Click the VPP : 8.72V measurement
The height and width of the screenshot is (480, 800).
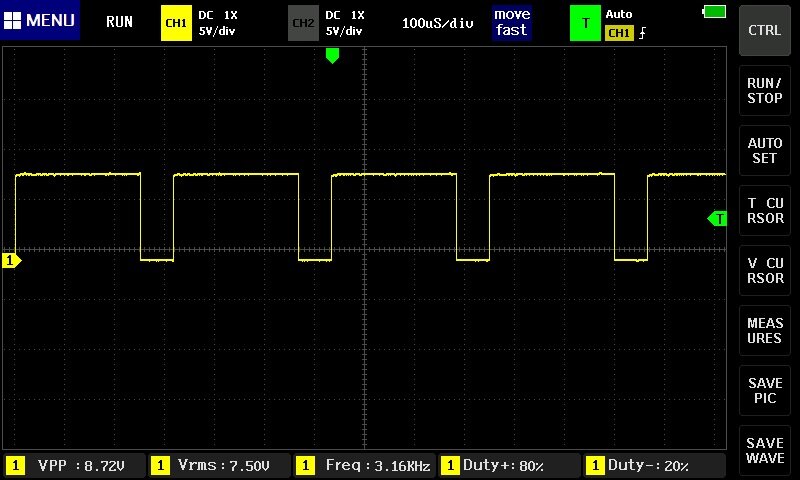(x=74, y=465)
